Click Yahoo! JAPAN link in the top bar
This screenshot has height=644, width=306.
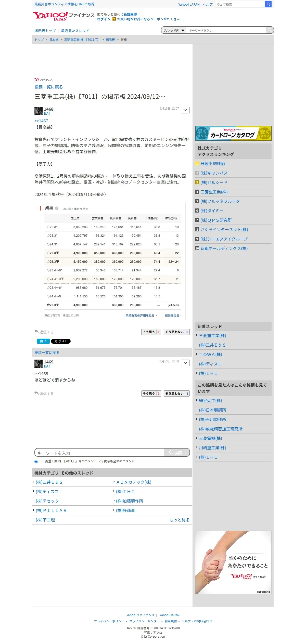click(x=189, y=4)
